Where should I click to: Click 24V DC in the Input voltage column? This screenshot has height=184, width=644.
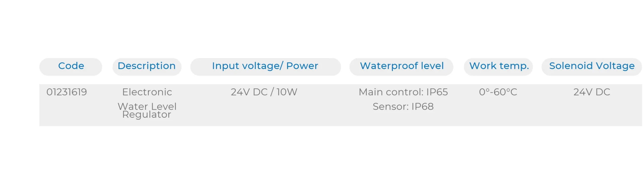249,92
